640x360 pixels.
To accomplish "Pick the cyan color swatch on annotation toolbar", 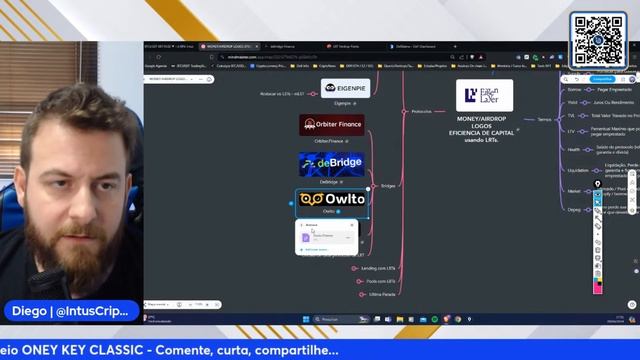I will click(596, 280).
